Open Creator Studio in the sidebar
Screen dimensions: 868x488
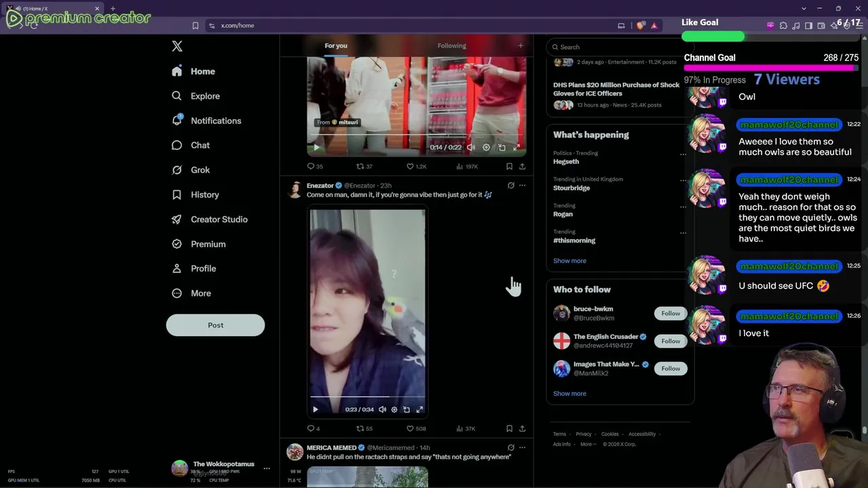pyautogui.click(x=210, y=220)
